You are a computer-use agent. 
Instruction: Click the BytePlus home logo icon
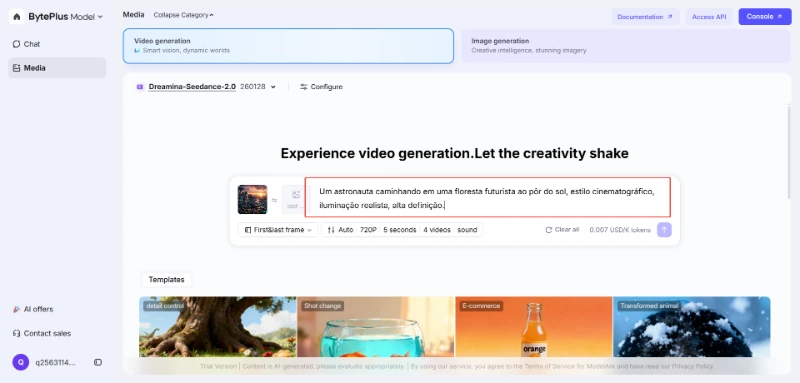pos(16,17)
